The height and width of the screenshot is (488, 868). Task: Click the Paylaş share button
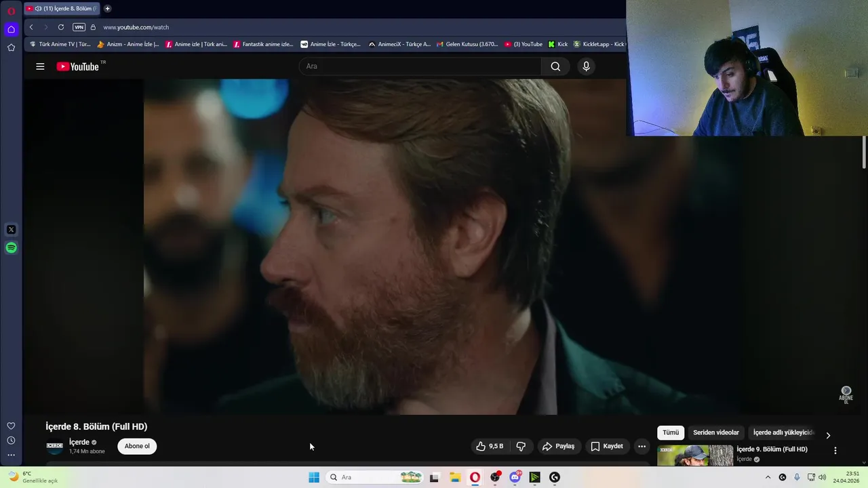(x=558, y=446)
